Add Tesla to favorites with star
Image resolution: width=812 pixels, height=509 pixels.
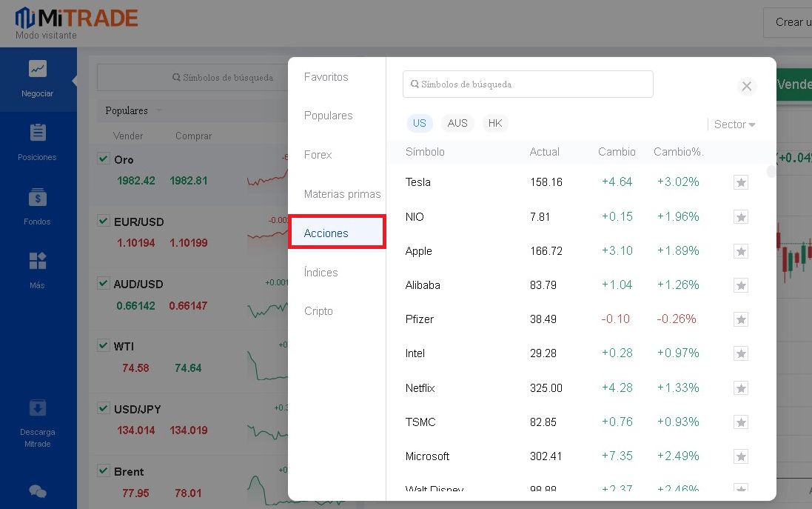pyautogui.click(x=741, y=182)
